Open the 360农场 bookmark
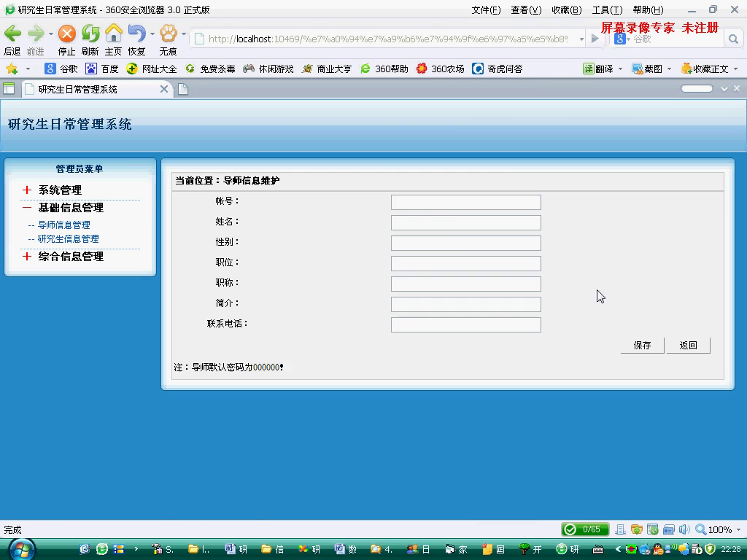This screenshot has width=747, height=560. pos(440,69)
